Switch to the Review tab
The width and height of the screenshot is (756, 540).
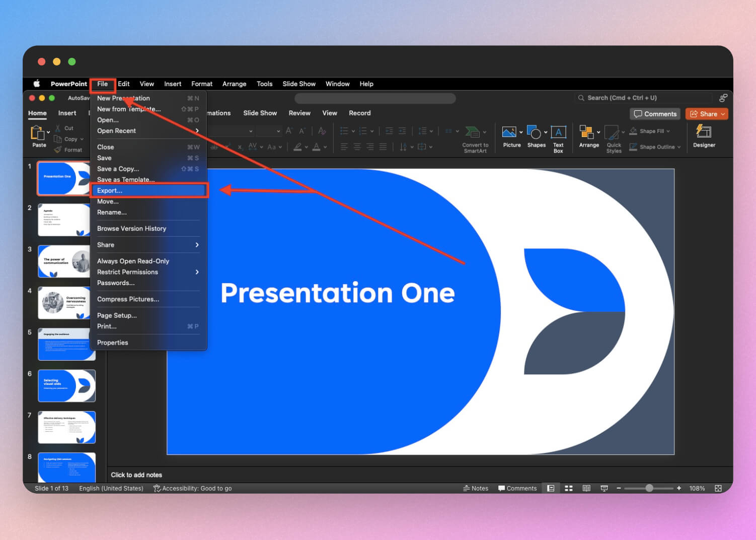(299, 113)
